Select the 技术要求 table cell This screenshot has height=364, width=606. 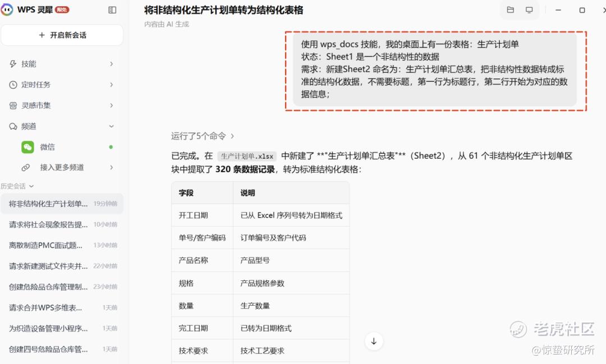pyautogui.click(x=202, y=351)
